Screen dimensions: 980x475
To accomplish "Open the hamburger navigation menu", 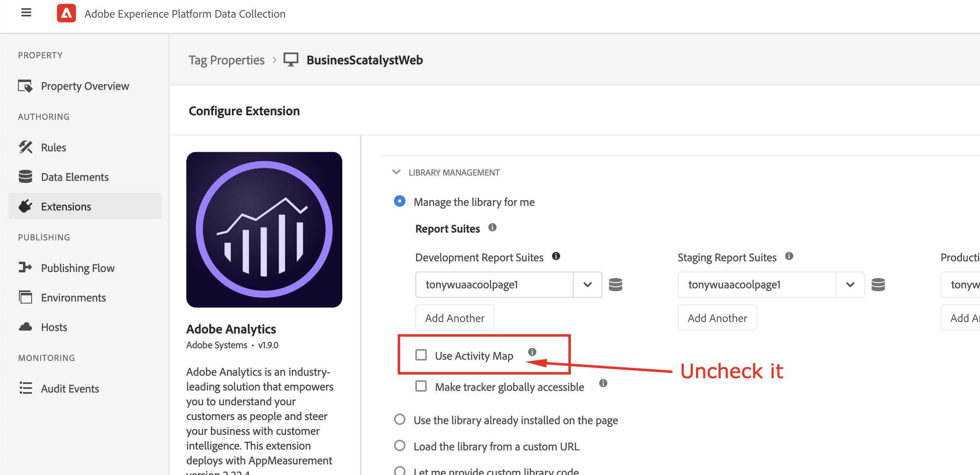I will 26,13.
